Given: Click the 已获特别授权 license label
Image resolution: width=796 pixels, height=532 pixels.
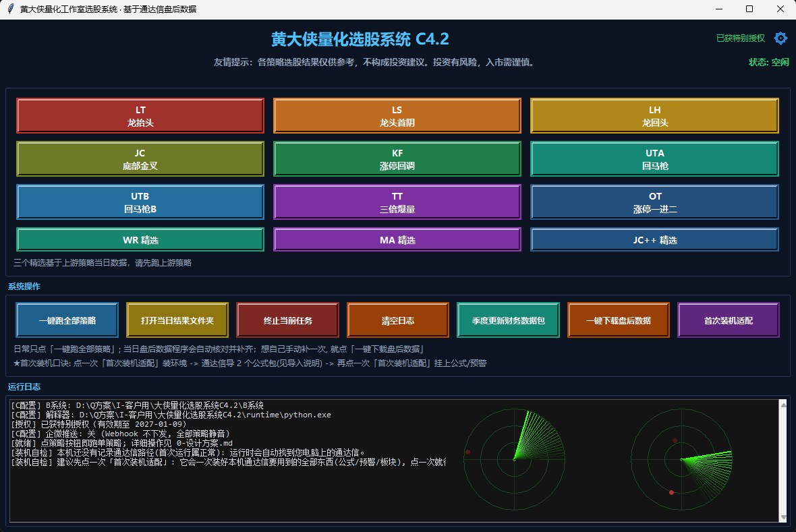Looking at the screenshot, I should 740,38.
